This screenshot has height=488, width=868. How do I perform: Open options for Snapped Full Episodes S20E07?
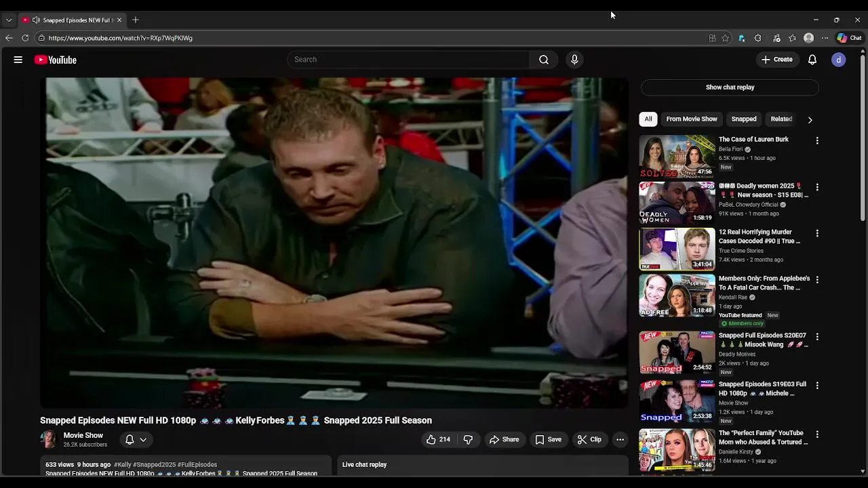pyautogui.click(x=817, y=336)
